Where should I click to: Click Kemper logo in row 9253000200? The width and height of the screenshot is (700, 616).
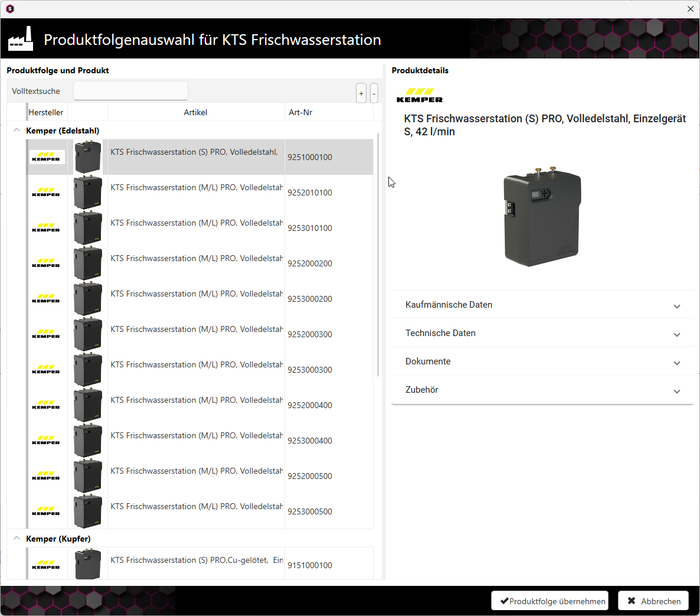[x=46, y=299]
